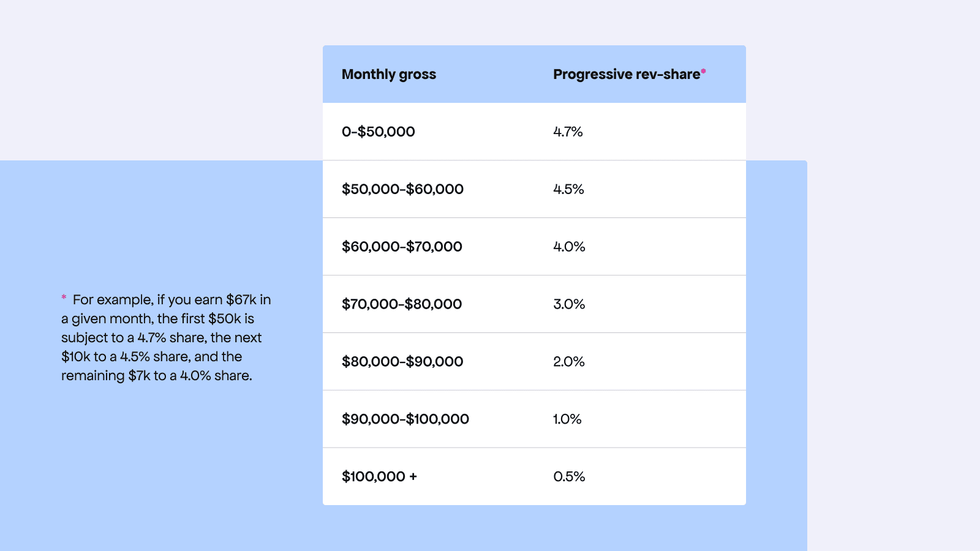Click the 1.0% rate value
The height and width of the screenshot is (551, 980).
tap(567, 419)
